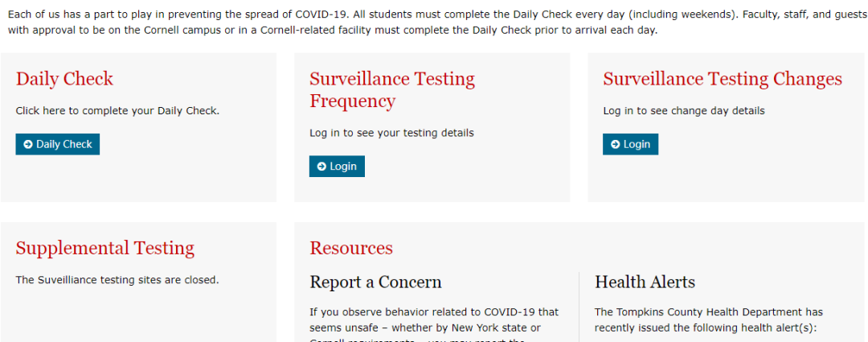Viewport: 868px width, 342px height.
Task: Click 'Log in to see change day details' text
Action: pos(684,111)
